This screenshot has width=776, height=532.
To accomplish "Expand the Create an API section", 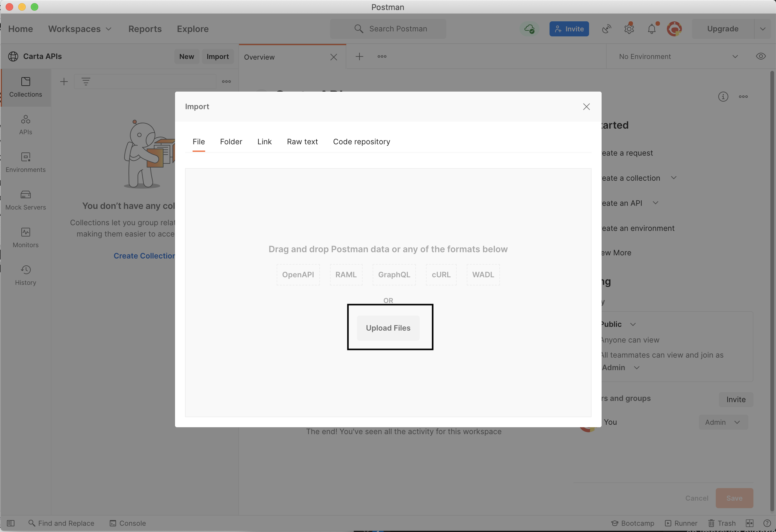I will pyautogui.click(x=656, y=203).
